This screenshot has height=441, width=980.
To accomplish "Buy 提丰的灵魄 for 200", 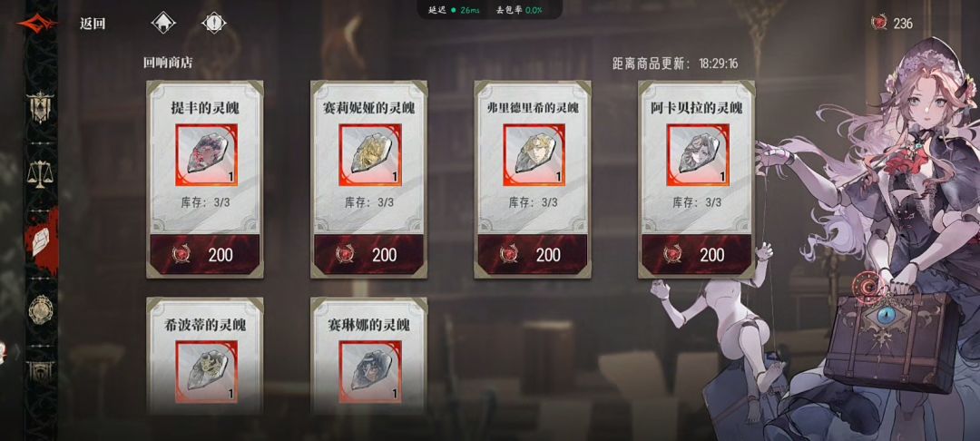I will point(205,254).
